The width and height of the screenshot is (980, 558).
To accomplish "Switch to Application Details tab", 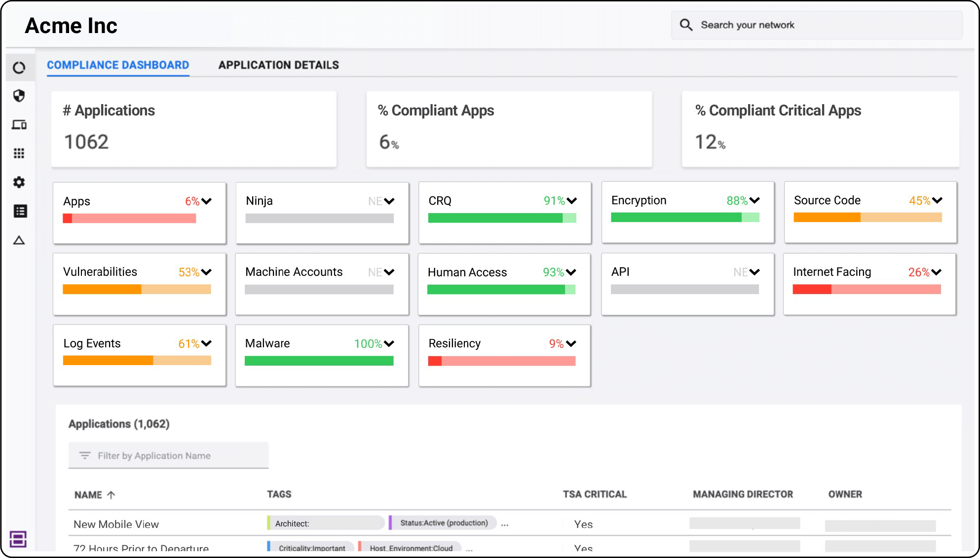I will point(279,65).
